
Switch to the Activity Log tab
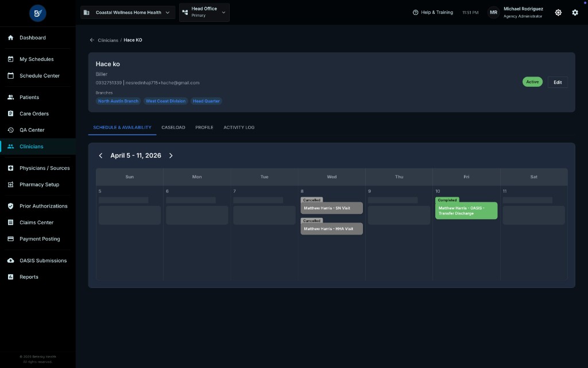(239, 127)
